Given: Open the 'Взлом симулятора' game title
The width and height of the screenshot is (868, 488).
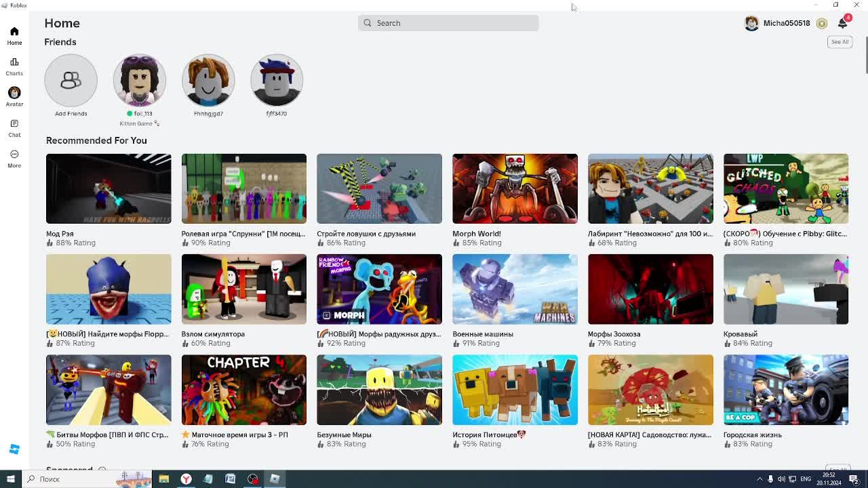Looking at the screenshot, I should 213,334.
